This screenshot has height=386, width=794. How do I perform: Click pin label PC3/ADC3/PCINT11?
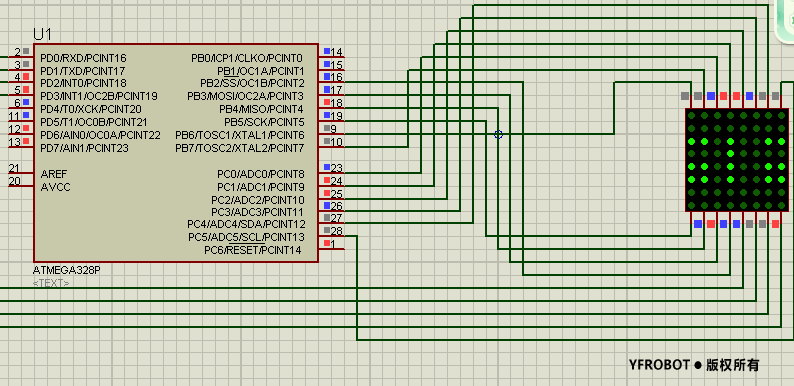258,212
